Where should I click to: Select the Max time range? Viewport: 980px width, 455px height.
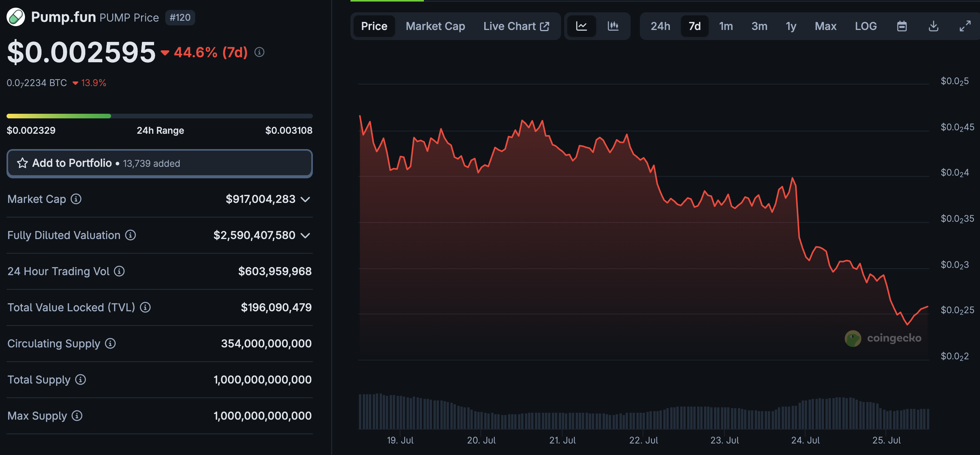tap(826, 26)
